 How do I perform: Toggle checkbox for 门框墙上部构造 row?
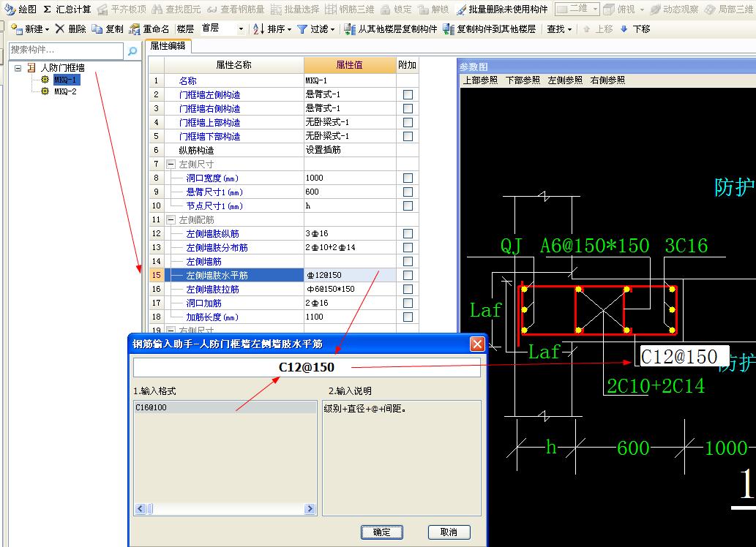pyautogui.click(x=408, y=122)
